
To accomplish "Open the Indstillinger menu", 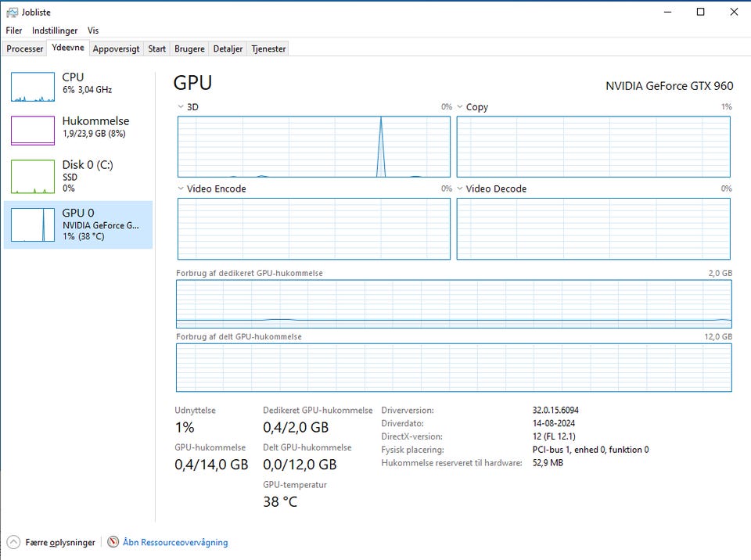I will (55, 31).
